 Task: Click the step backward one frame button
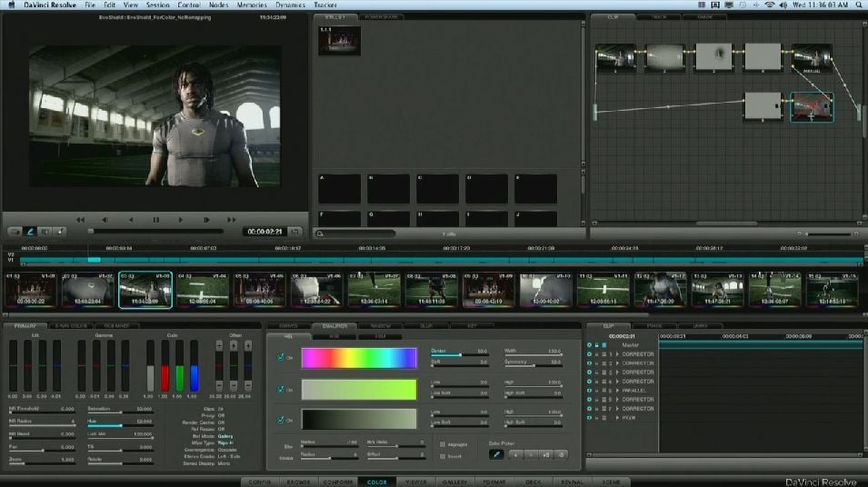105,220
